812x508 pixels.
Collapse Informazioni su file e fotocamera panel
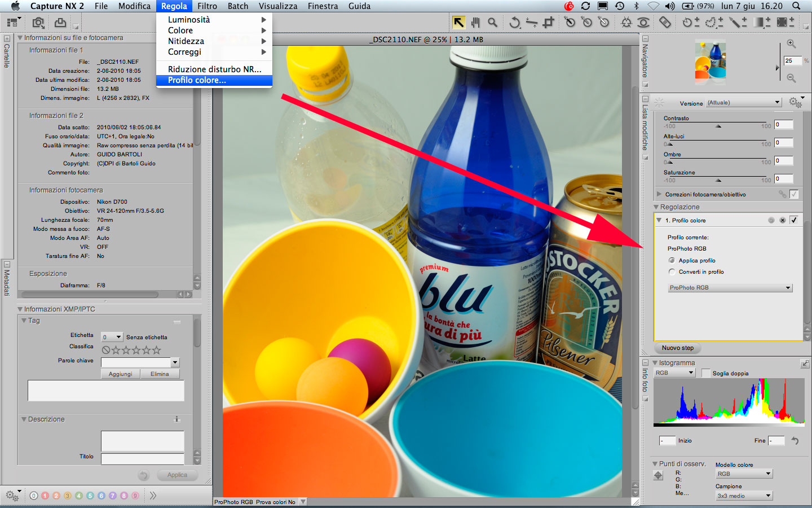pos(20,38)
